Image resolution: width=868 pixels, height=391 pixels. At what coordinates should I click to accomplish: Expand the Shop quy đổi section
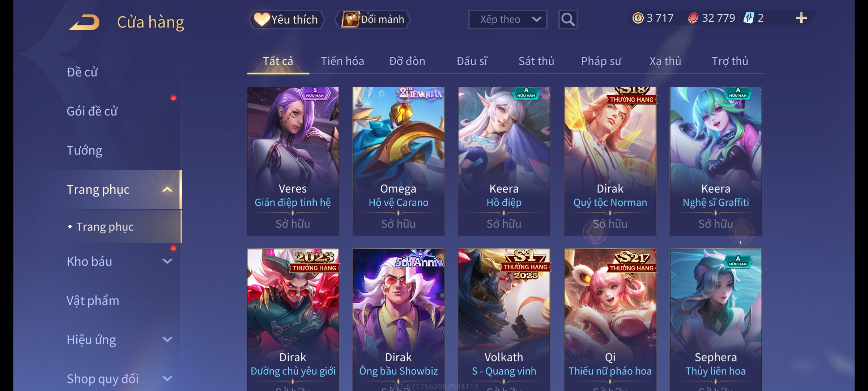(167, 378)
